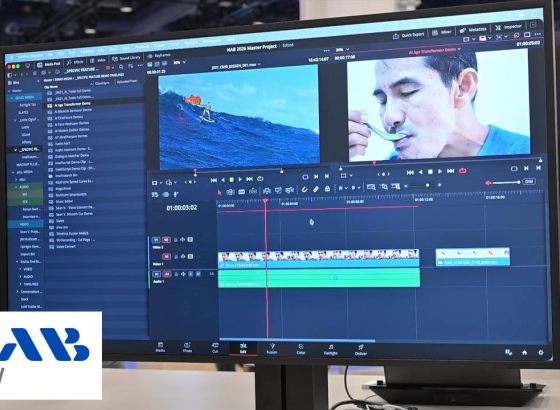Collapse the AUDIO bin in the bin list

click(x=16, y=187)
